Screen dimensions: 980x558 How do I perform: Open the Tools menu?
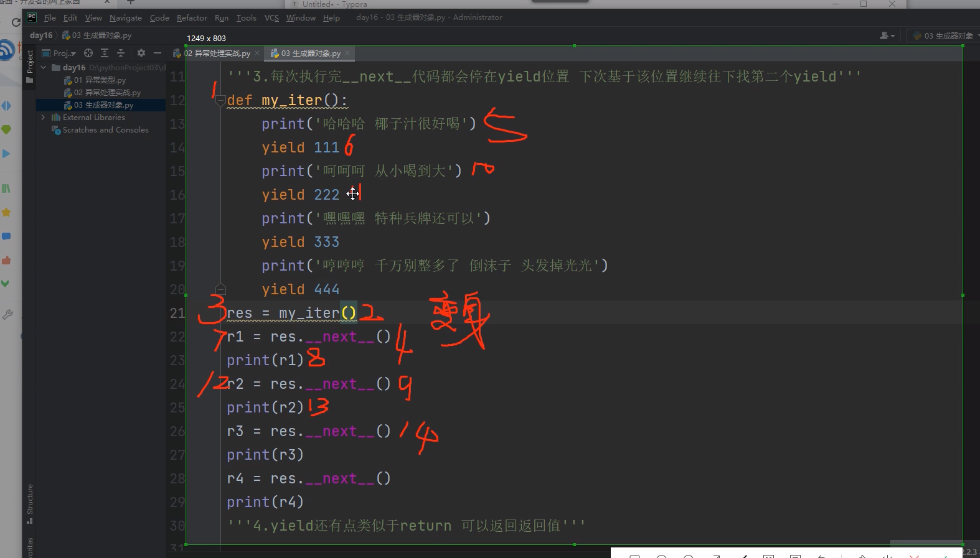click(x=246, y=18)
